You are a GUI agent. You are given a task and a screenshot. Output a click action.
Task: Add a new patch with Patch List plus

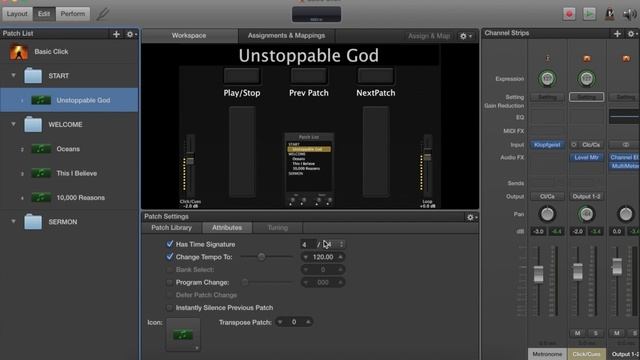pos(116,34)
